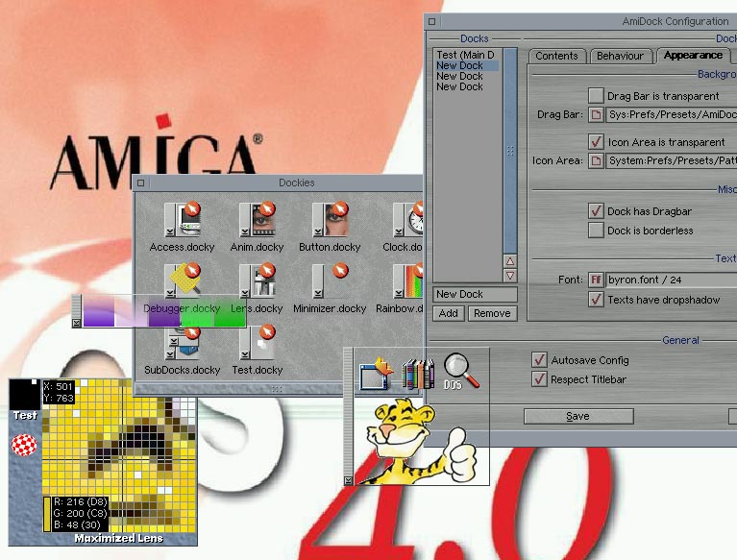Disable Autosave Config
The height and width of the screenshot is (560, 737).
(x=539, y=360)
